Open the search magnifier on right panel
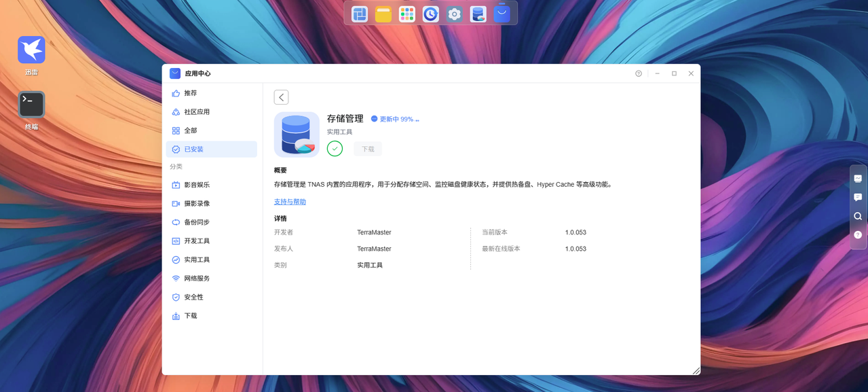This screenshot has width=868, height=392. (858, 216)
